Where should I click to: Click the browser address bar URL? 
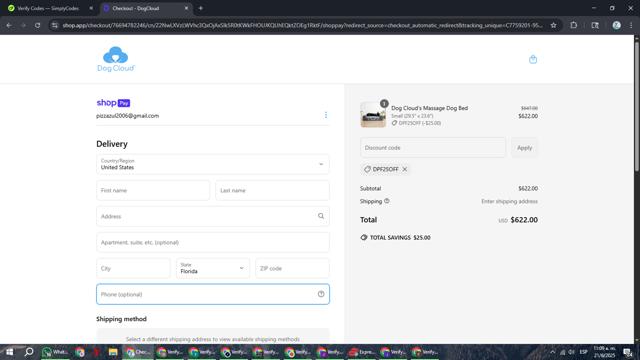(x=302, y=25)
